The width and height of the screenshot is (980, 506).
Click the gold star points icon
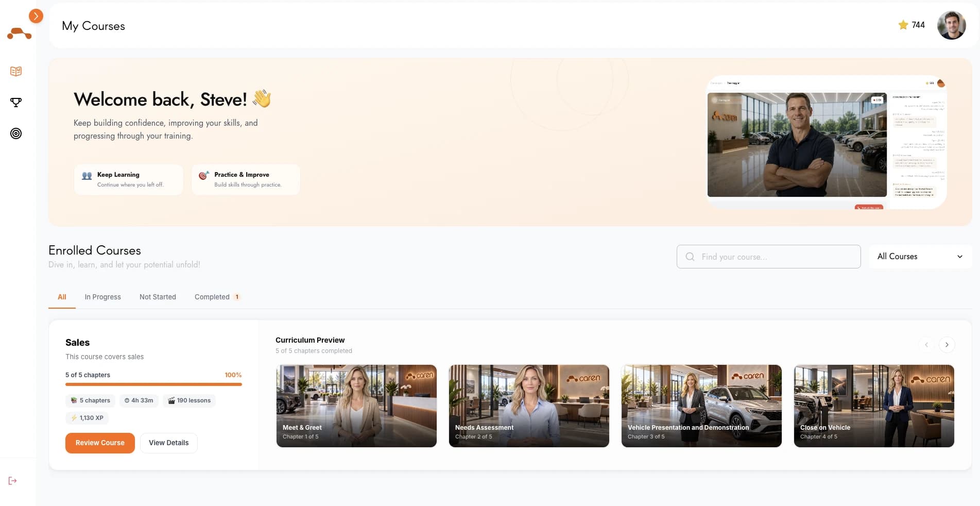click(903, 25)
